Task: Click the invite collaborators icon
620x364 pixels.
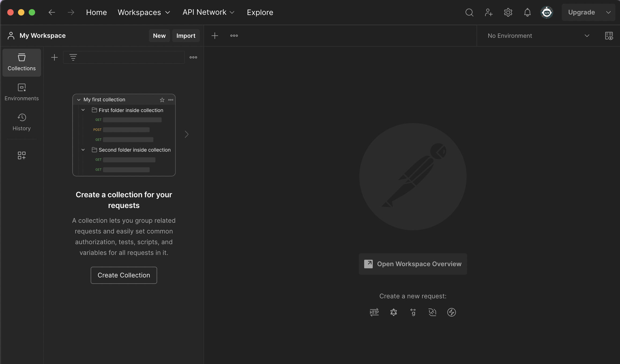Action: point(489,12)
